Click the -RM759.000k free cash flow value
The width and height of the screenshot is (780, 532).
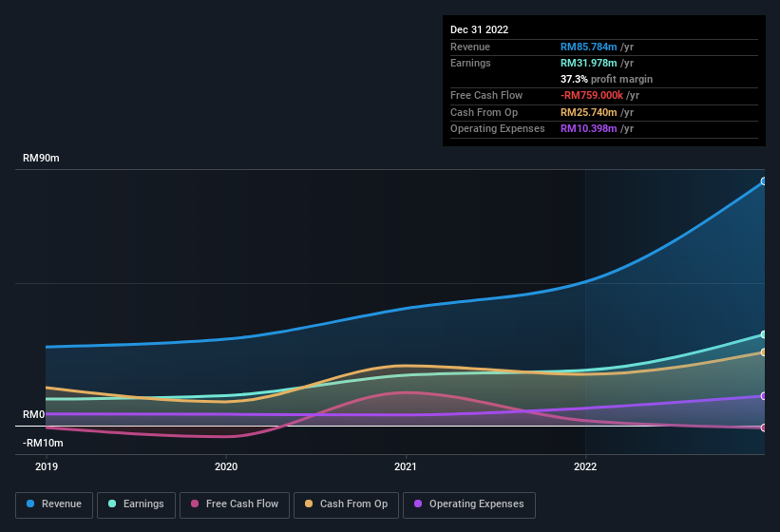(592, 95)
